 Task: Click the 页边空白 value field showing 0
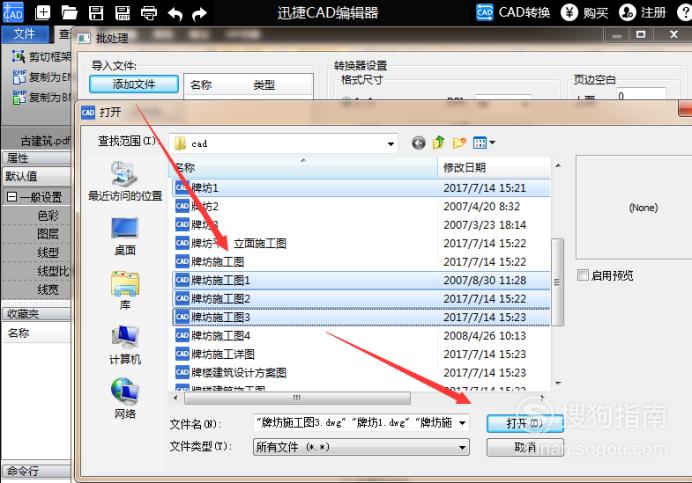pos(641,94)
